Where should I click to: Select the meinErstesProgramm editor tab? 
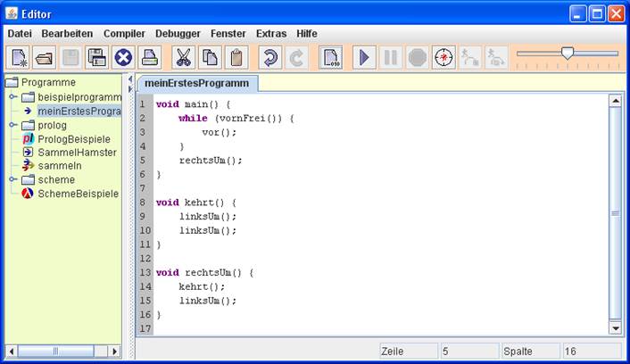pos(196,83)
